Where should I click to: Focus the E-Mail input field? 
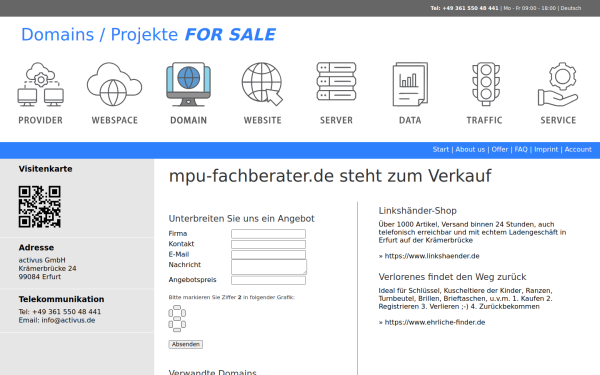tap(268, 254)
